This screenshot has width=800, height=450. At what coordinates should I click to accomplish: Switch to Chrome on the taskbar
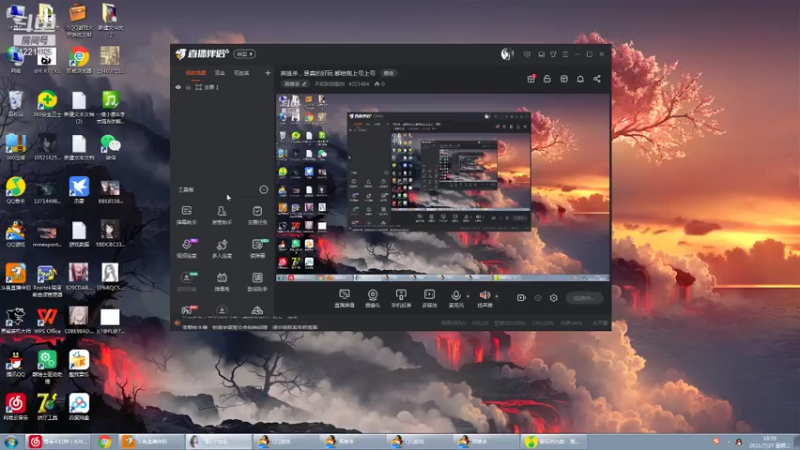(105, 442)
